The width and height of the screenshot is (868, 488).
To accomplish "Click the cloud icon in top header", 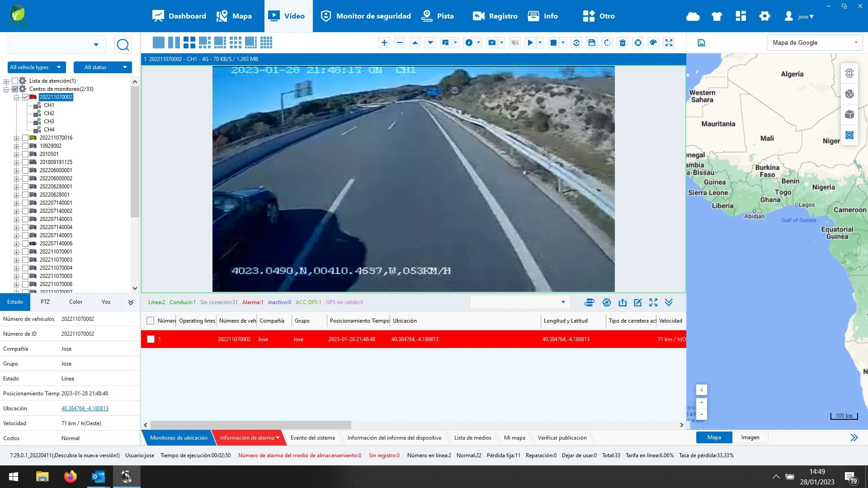I will 693,16.
